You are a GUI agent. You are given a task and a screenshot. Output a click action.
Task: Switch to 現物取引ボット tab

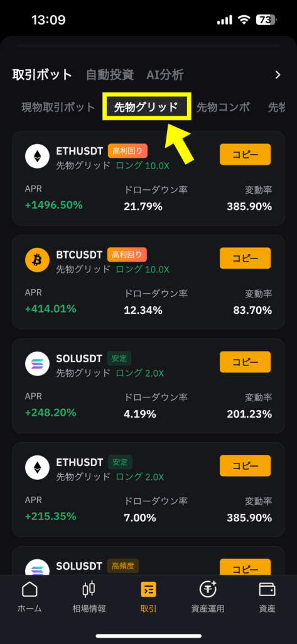(x=58, y=107)
